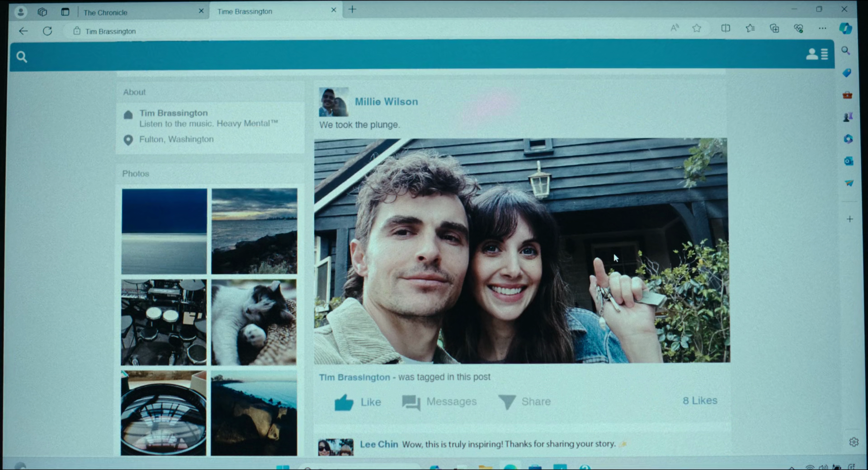Open browser Settings and more menu
868x470 pixels.
pos(822,28)
